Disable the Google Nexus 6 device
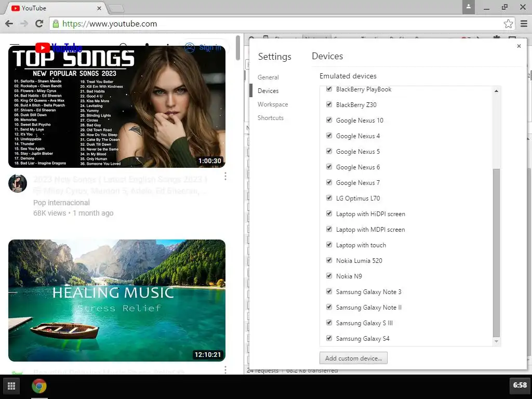This screenshot has width=532, height=399. click(x=329, y=167)
